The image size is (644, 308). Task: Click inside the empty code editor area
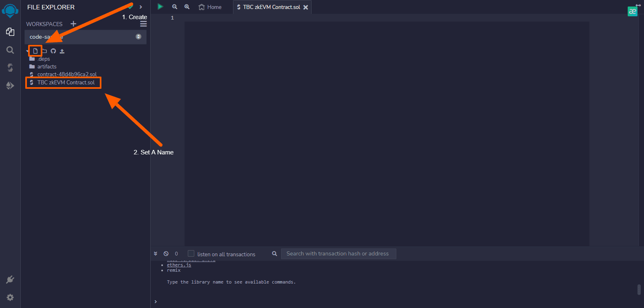(x=387, y=134)
